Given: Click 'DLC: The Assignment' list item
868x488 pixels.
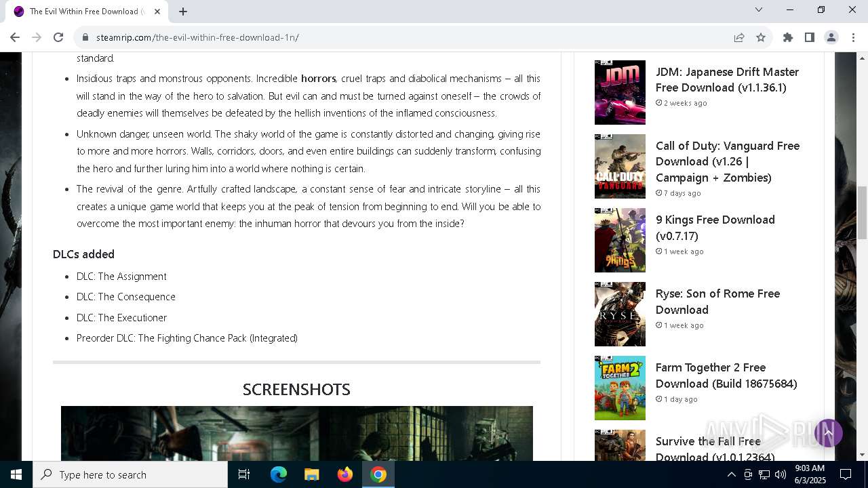Looking at the screenshot, I should 121,277.
